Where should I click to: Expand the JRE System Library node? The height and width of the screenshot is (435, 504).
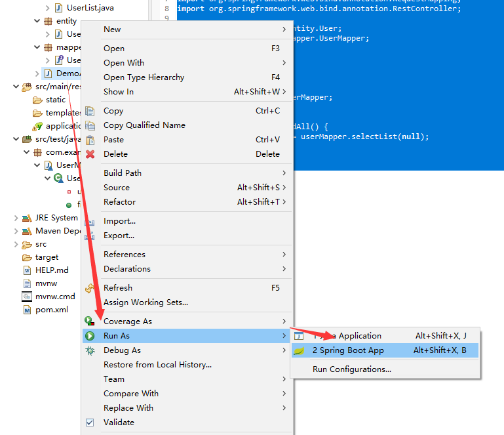coord(16,218)
